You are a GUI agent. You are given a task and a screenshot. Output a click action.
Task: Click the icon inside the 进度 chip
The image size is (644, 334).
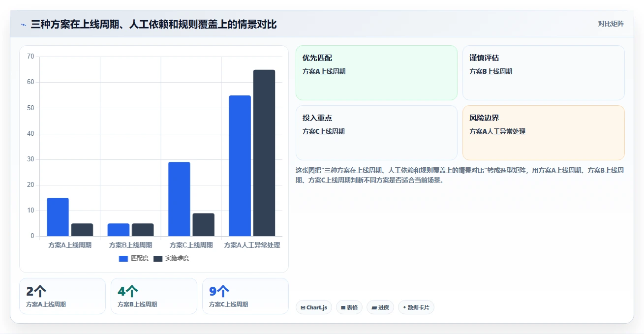[x=374, y=307]
